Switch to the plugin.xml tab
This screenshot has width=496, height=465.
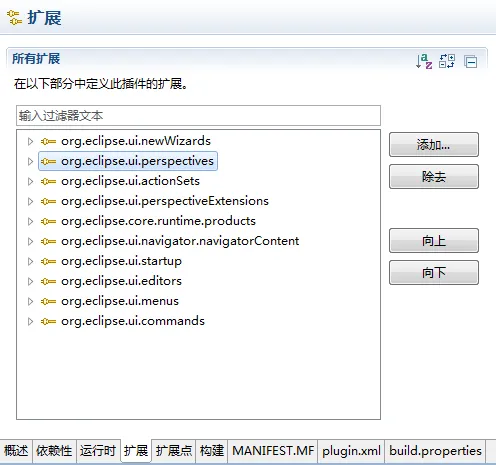(x=351, y=451)
